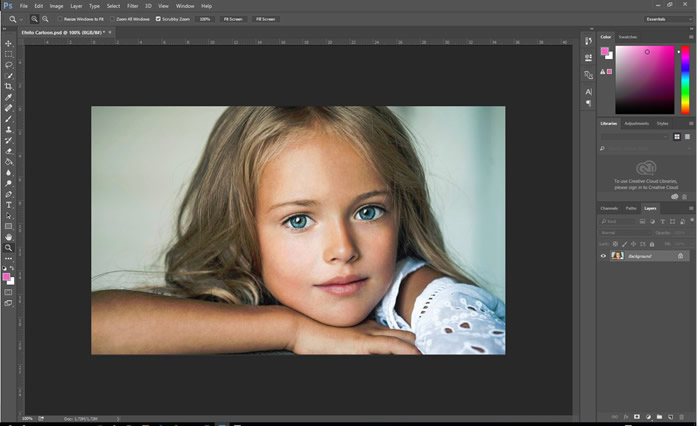Click the Fit Screen button

233,19
